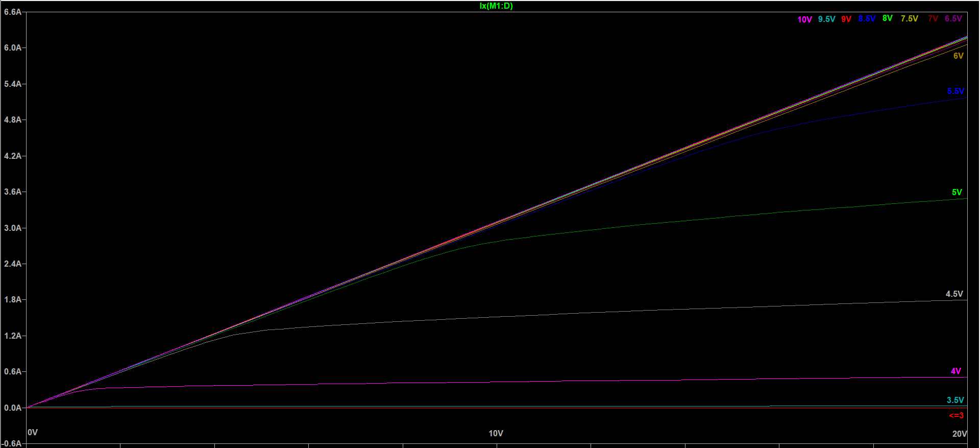Select the dark red 7V step label

coord(933,19)
